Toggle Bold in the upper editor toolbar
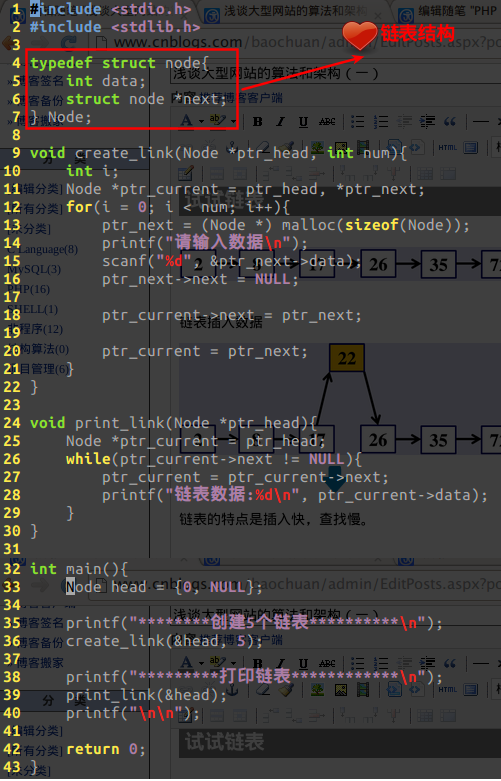This screenshot has width=501, height=781. [257, 122]
